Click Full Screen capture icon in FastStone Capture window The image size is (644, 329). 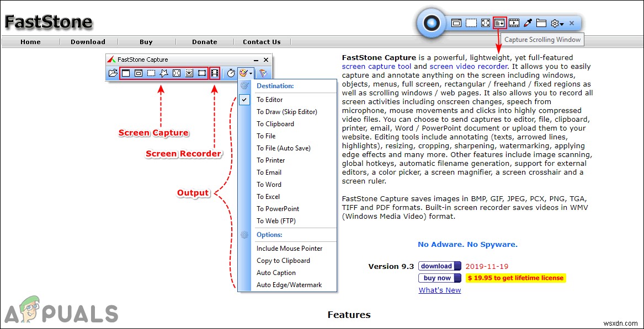pos(177,73)
